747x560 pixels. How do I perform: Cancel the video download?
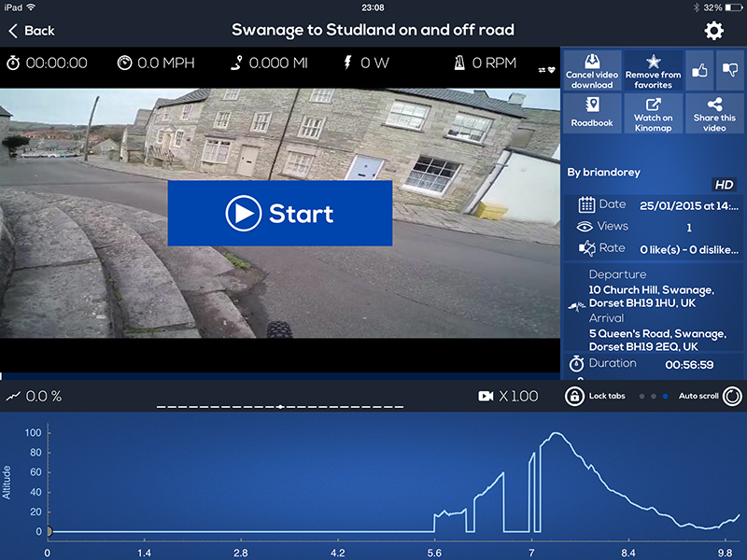coord(592,69)
